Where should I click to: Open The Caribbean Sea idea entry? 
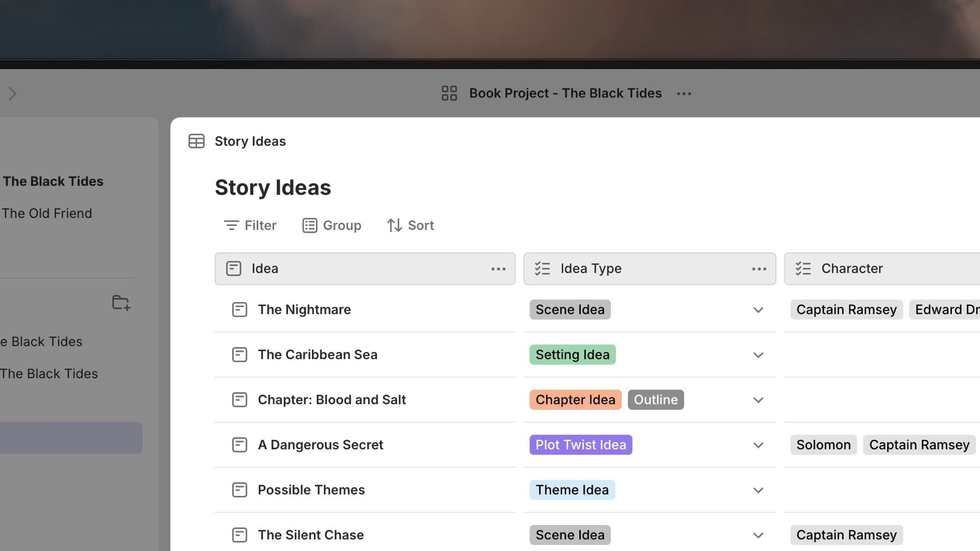(x=317, y=355)
